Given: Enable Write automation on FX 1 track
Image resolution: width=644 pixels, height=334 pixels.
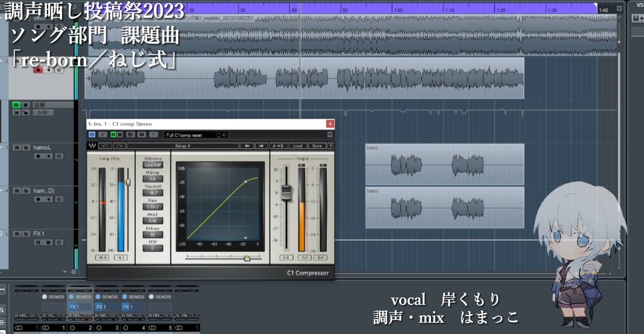Looking at the screenshot, I should click(48, 242).
